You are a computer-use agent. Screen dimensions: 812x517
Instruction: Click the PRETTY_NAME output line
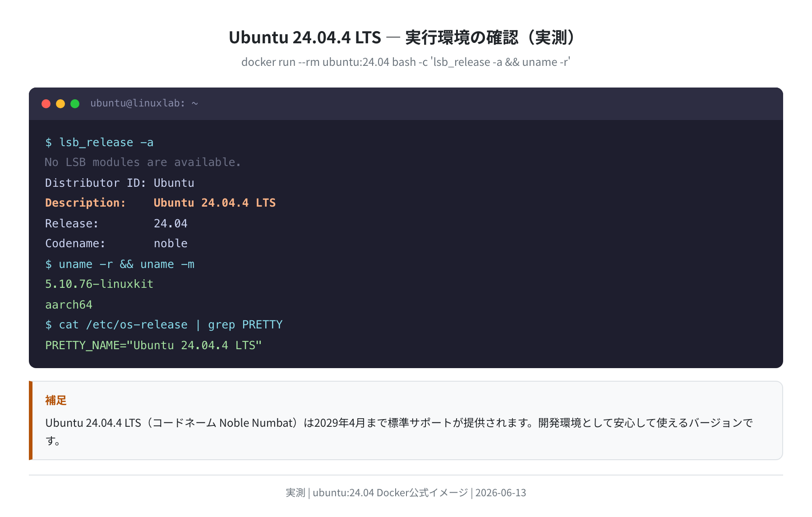click(x=153, y=346)
